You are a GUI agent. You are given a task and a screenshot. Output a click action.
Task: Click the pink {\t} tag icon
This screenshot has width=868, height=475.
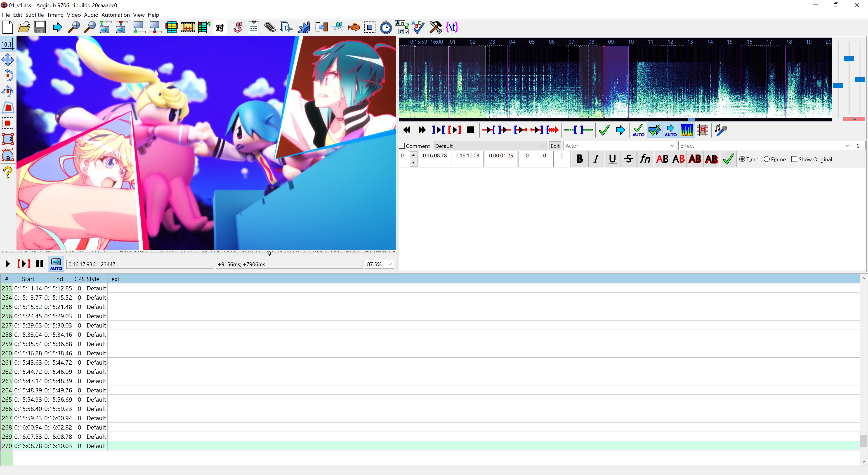[x=452, y=27]
